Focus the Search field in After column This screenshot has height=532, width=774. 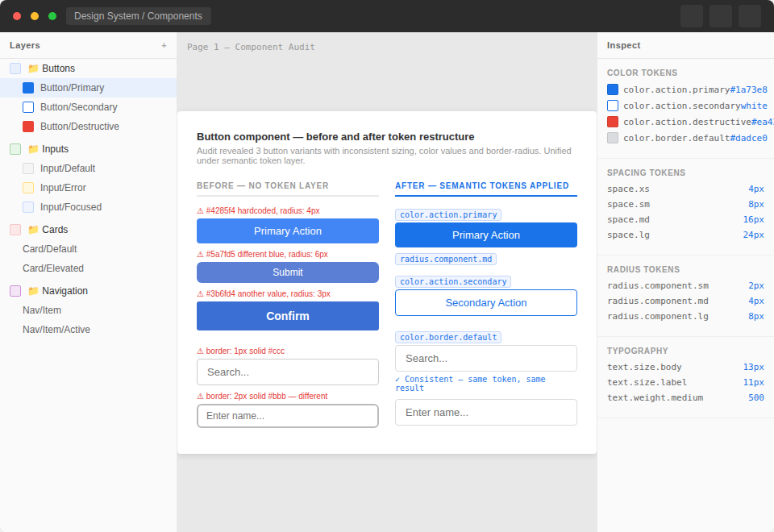tap(485, 358)
